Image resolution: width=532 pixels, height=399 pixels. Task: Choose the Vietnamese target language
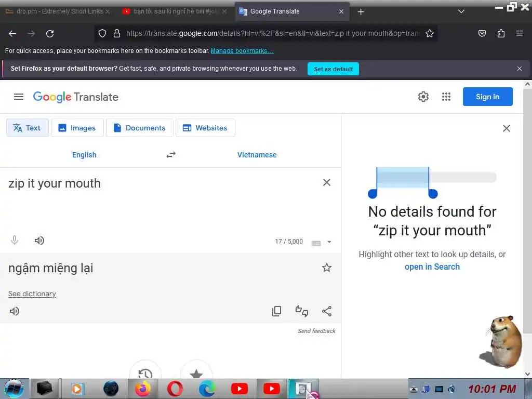click(x=257, y=155)
